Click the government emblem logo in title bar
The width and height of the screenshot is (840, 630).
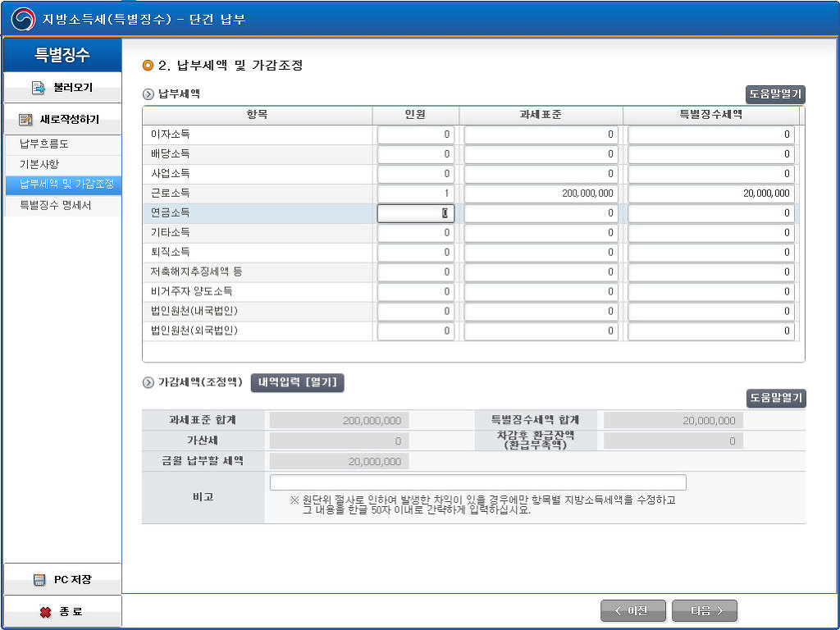[x=23, y=19]
